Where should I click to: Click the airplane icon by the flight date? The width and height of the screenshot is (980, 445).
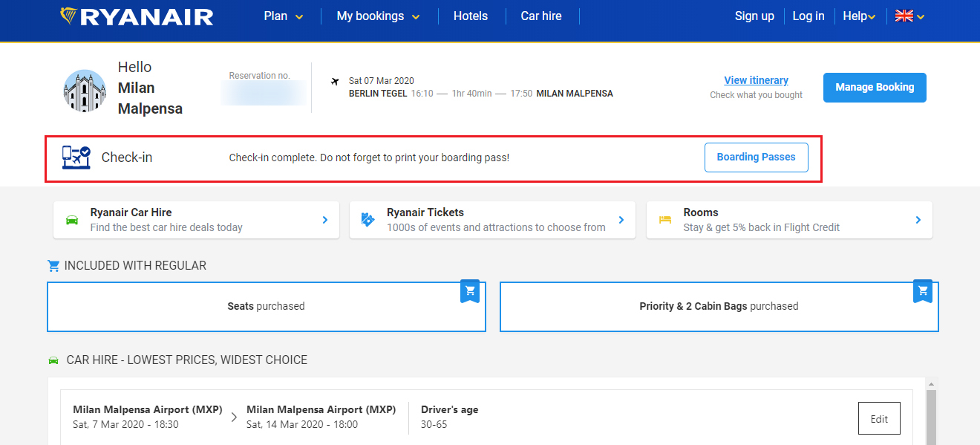tap(335, 81)
